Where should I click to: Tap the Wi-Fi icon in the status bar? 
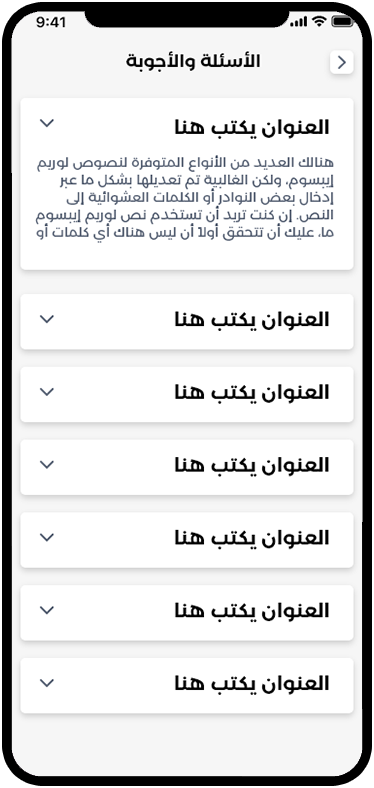coord(319,21)
